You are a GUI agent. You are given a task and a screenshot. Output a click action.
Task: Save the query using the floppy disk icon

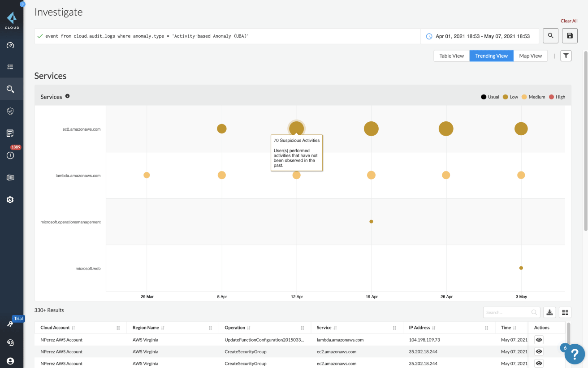(570, 36)
